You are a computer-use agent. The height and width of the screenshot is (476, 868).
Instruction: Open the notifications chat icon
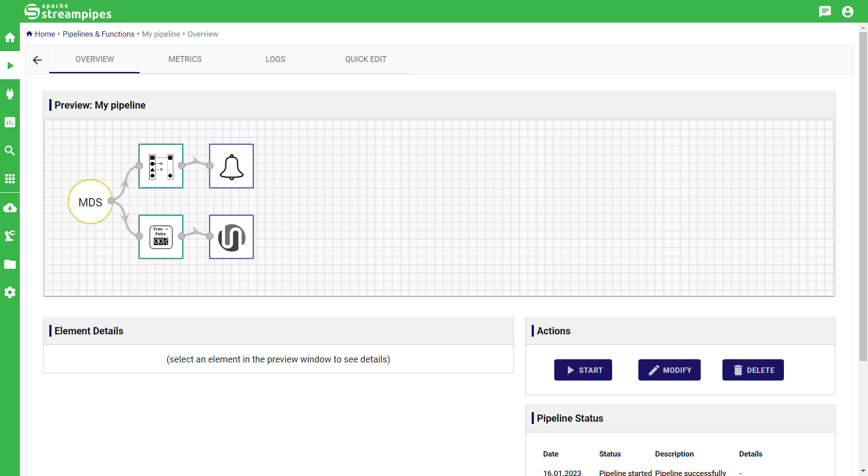[x=825, y=11]
